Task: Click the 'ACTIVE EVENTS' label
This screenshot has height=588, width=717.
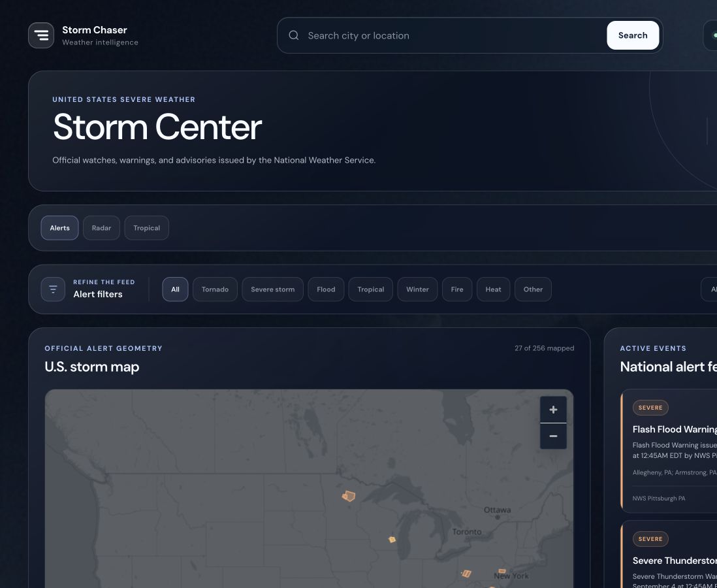Action: pyautogui.click(x=653, y=348)
